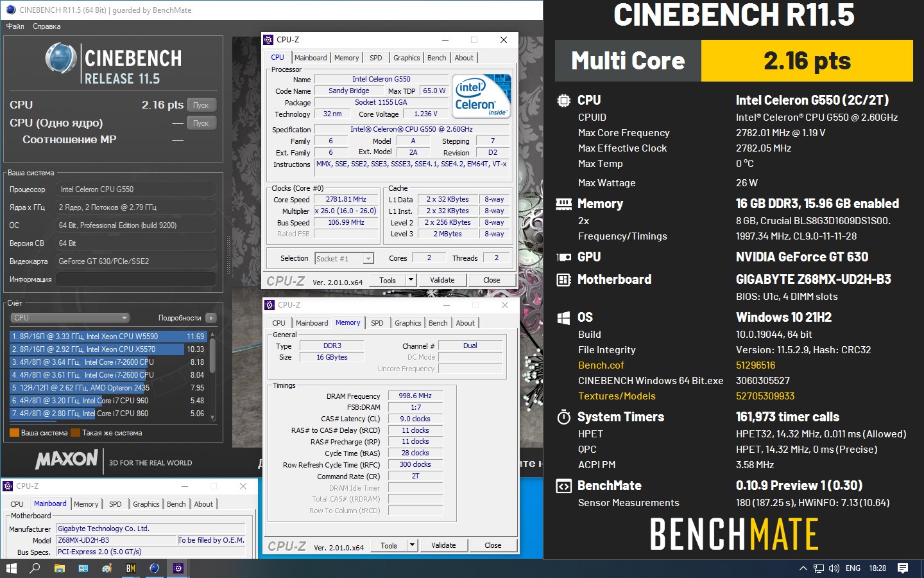924x578 pixels.
Task: Open SPD tab in top CPU-Z window
Action: (x=376, y=58)
